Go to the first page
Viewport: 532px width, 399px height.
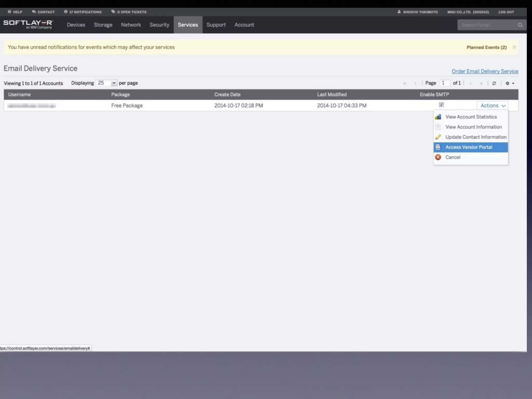point(404,83)
